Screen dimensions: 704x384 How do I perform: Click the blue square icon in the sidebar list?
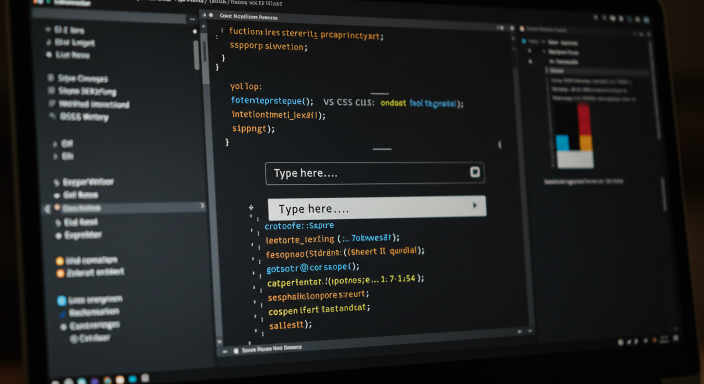[x=62, y=300]
